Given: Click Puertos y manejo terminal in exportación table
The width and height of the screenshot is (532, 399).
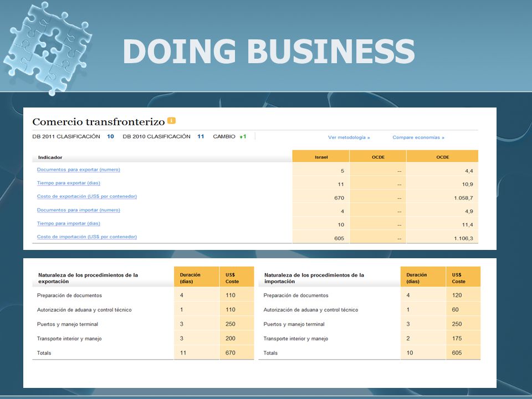Looking at the screenshot, I should (68, 324).
